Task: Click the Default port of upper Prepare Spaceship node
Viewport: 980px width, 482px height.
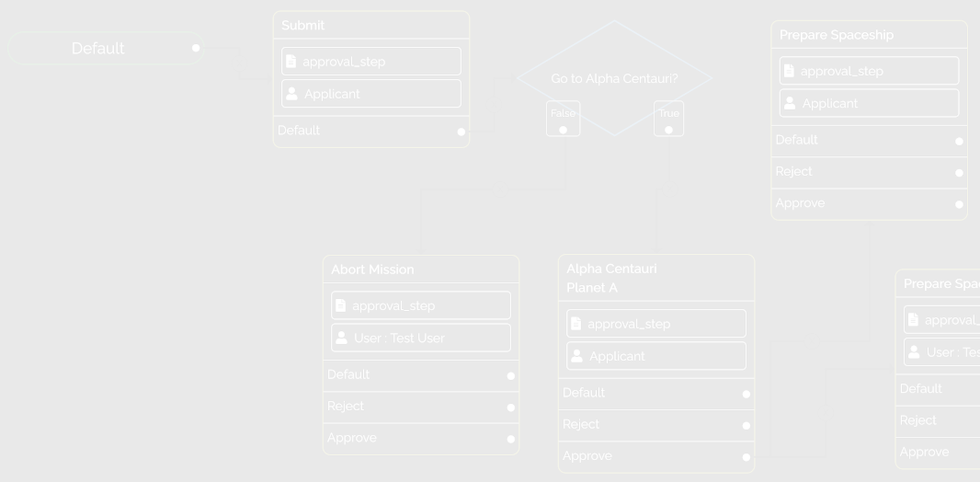Action: pyautogui.click(x=960, y=142)
